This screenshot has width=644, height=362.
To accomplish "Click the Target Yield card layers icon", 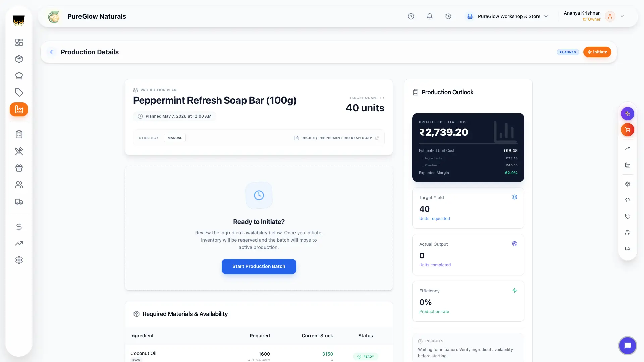I will click(515, 197).
